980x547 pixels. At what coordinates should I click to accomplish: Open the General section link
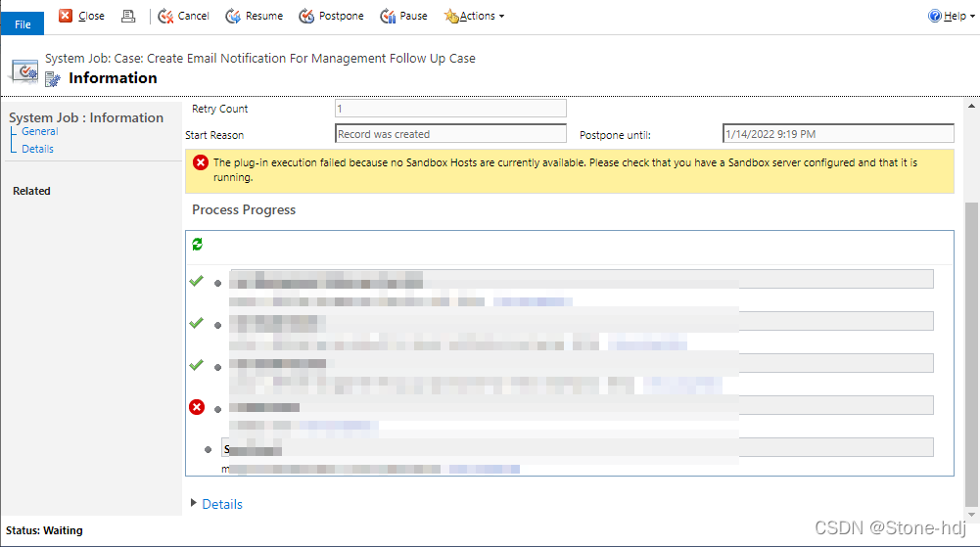point(39,131)
